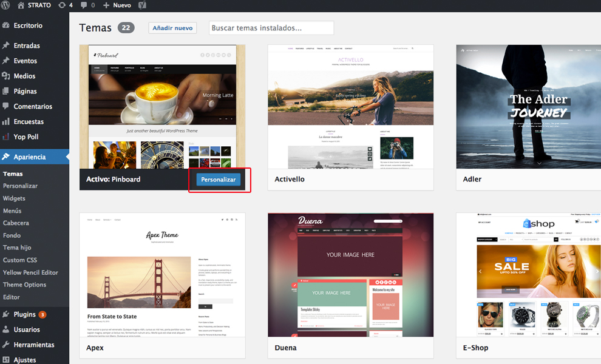Image resolution: width=601 pixels, height=364 pixels.
Task: Select the Duena theme screenshot
Action: click(x=351, y=275)
